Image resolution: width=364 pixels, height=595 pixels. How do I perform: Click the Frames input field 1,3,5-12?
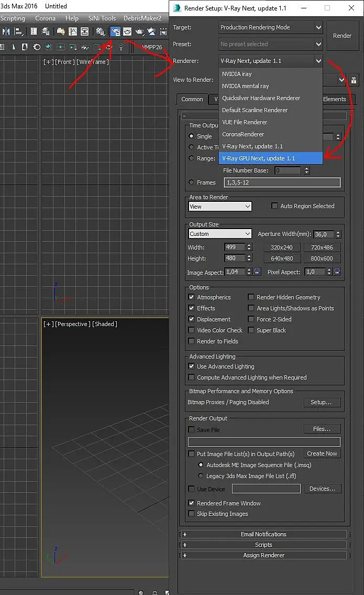point(282,182)
